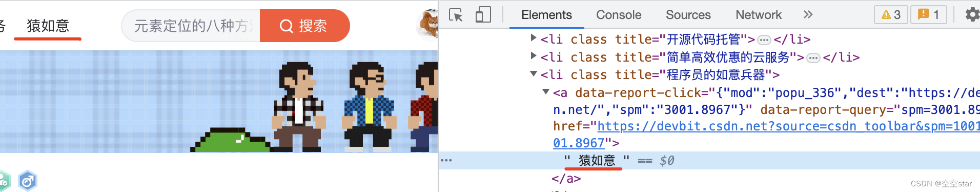
Task: Select the Elements tab
Action: [x=546, y=15]
